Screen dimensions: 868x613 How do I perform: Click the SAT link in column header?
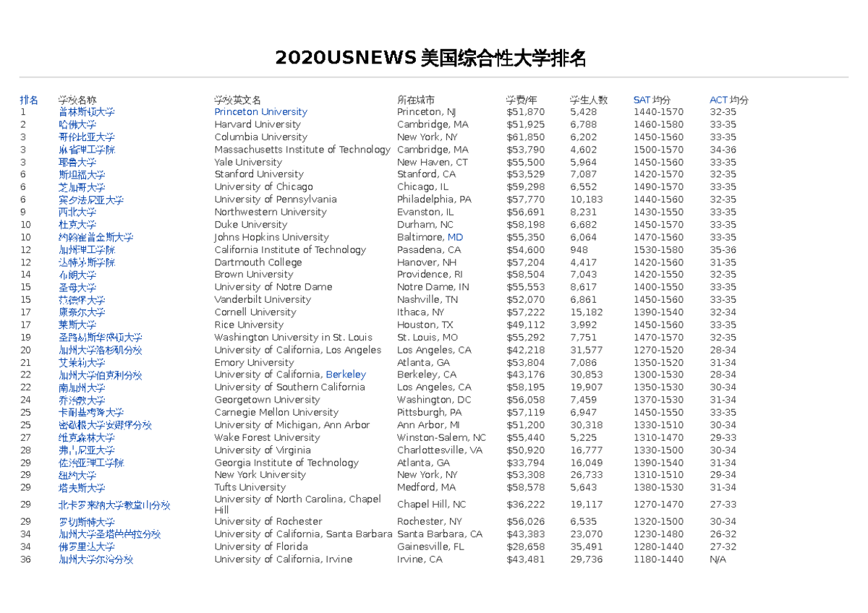pyautogui.click(x=642, y=100)
